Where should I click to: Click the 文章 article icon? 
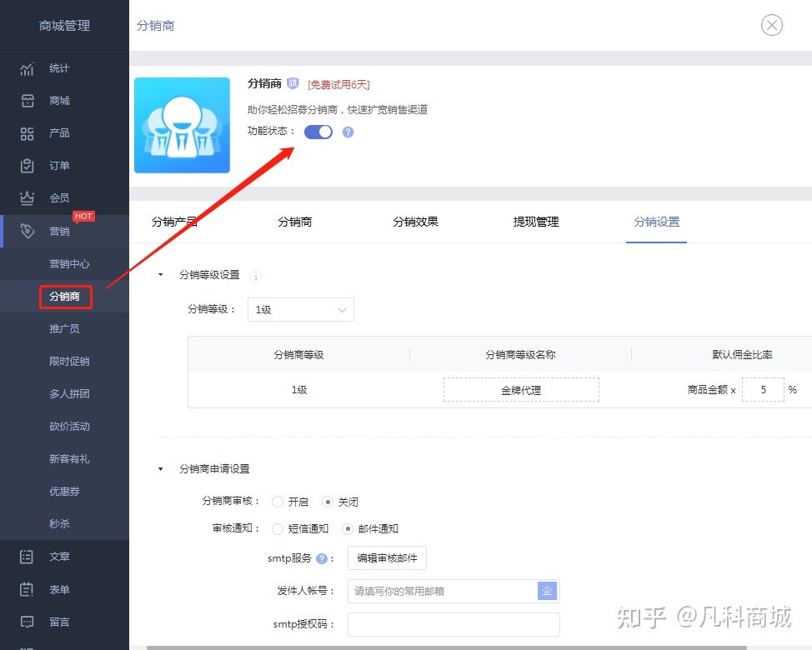tap(27, 557)
